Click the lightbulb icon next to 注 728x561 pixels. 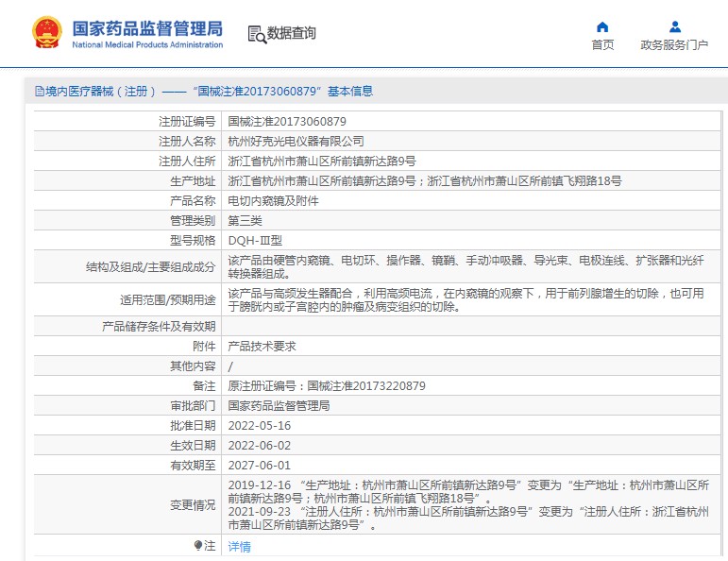pos(198,545)
